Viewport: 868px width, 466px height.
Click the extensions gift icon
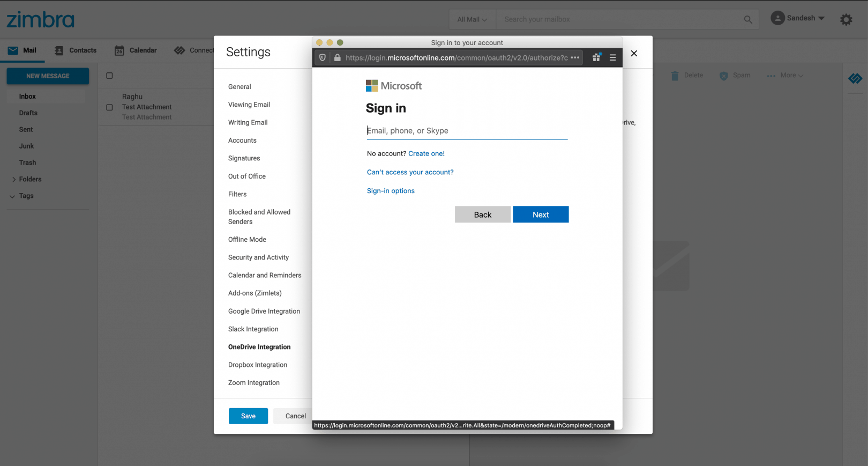pos(596,57)
